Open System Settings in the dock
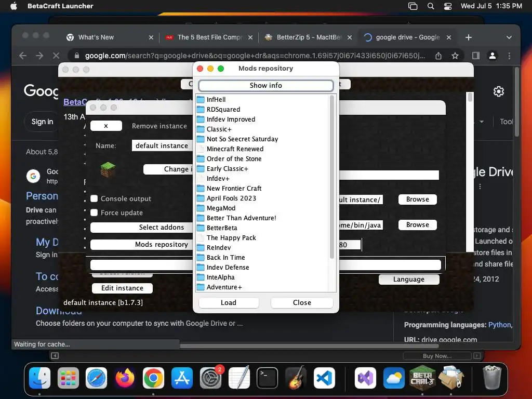This screenshot has height=399, width=532. point(210,378)
